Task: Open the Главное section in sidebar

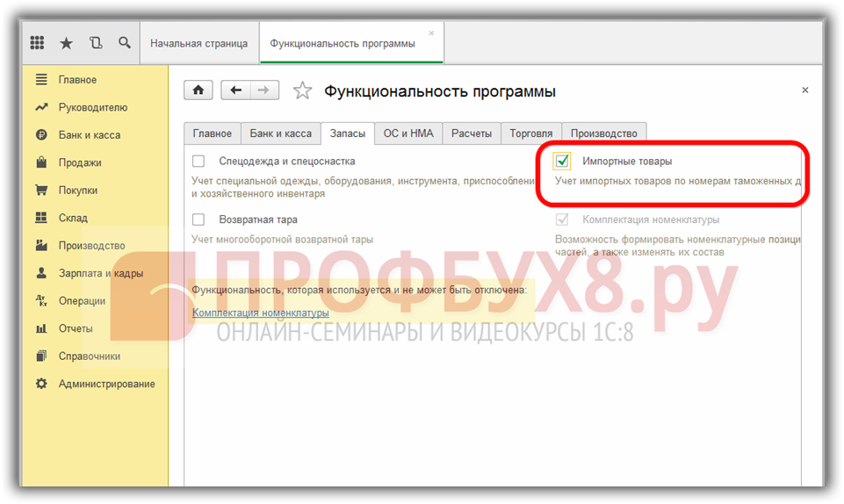Action: [x=77, y=80]
